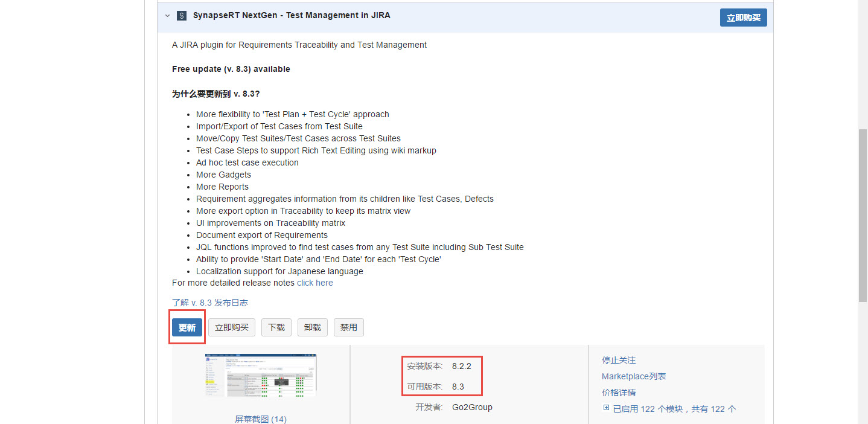Collapse the SynapseRT NextGen plugin row

pyautogui.click(x=167, y=16)
